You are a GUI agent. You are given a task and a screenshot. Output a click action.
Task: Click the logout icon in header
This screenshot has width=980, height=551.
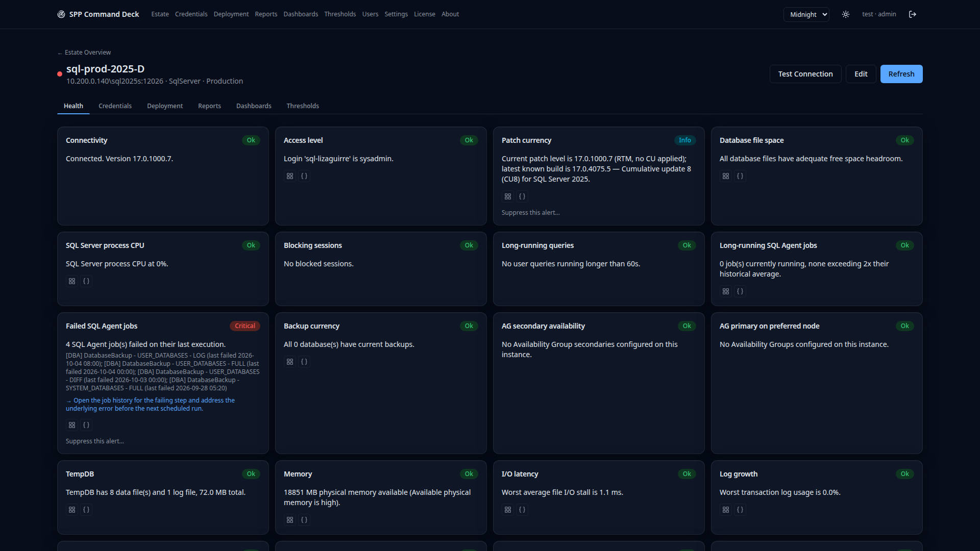913,14
